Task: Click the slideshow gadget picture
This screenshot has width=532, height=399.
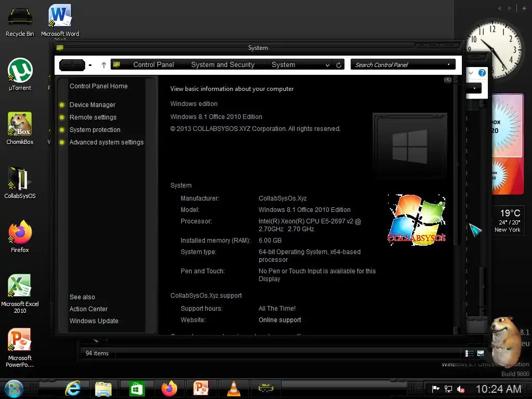Action: pos(507,144)
